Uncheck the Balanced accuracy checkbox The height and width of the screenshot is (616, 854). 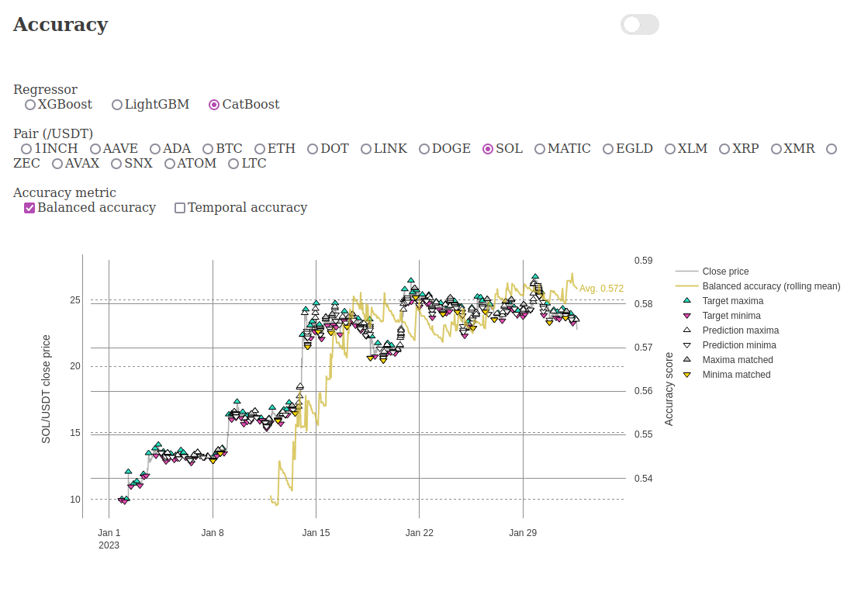(x=29, y=208)
